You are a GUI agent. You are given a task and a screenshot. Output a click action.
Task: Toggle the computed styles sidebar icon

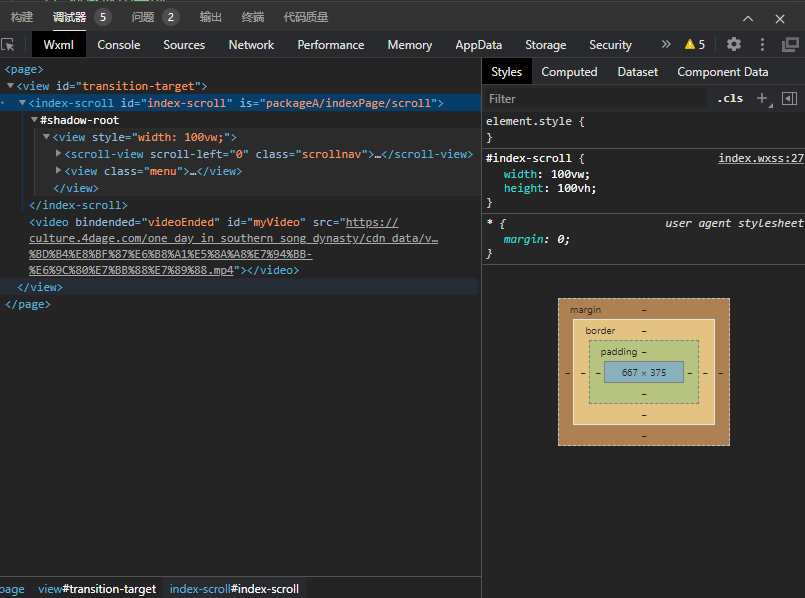coord(789,98)
